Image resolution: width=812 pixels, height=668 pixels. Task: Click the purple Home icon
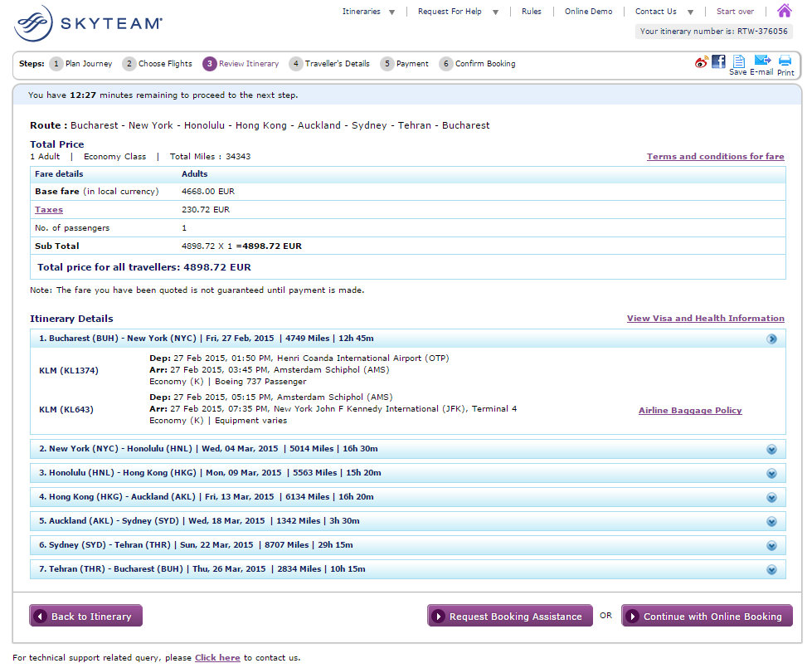coord(784,11)
